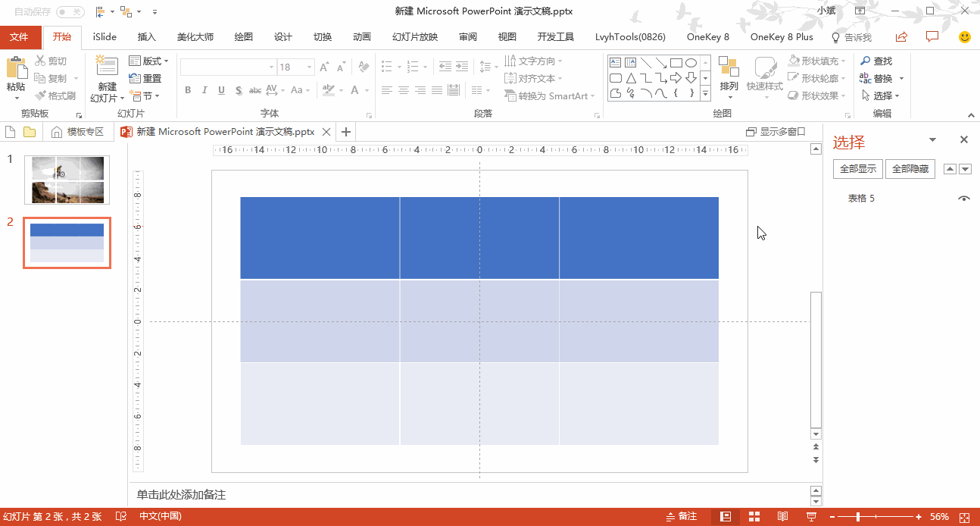Enable underline formatting
The width and height of the screenshot is (980, 526).
(220, 90)
